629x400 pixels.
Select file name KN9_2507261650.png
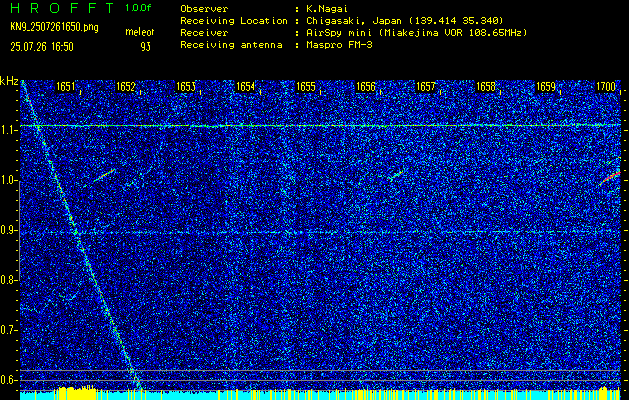tap(54, 28)
